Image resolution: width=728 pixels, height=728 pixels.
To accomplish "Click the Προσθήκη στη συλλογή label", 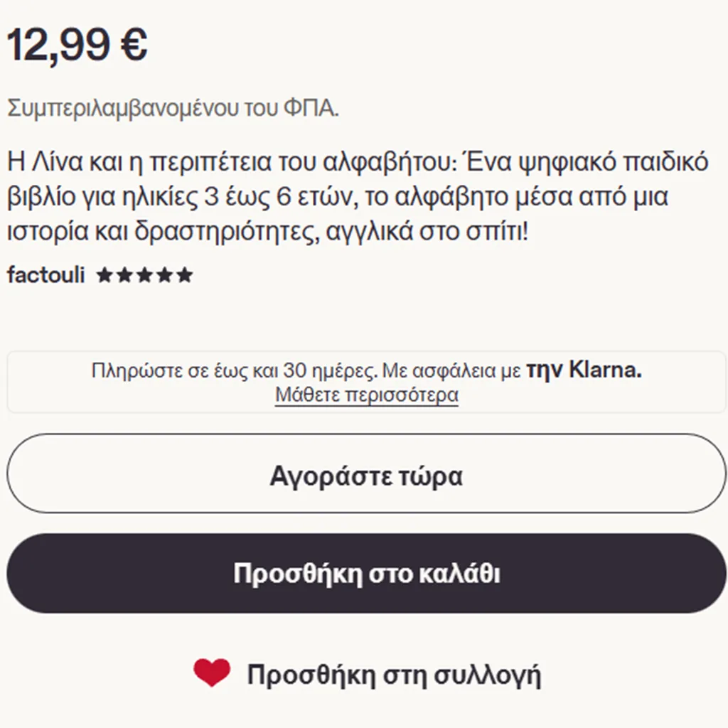I will click(394, 675).
